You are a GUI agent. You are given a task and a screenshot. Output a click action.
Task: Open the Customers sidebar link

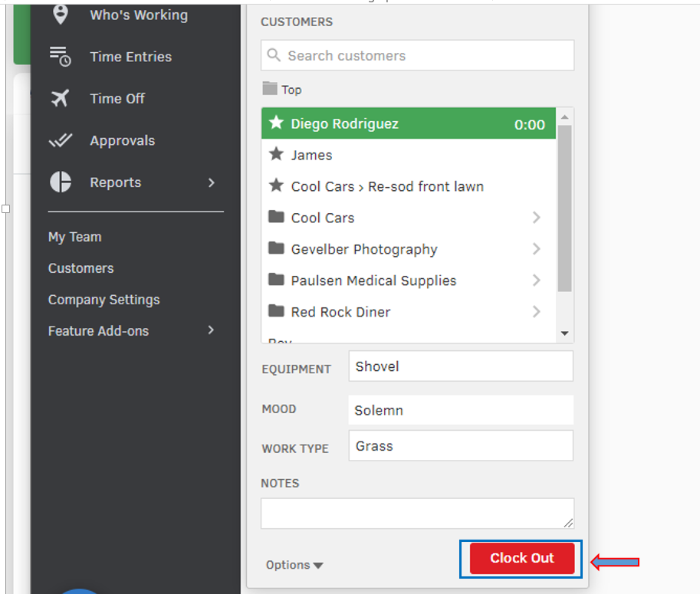click(x=81, y=268)
